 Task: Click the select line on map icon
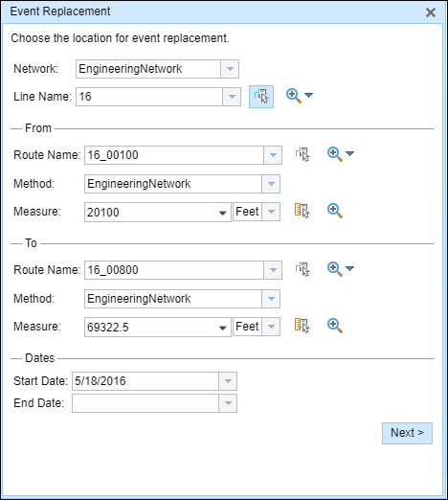261,97
